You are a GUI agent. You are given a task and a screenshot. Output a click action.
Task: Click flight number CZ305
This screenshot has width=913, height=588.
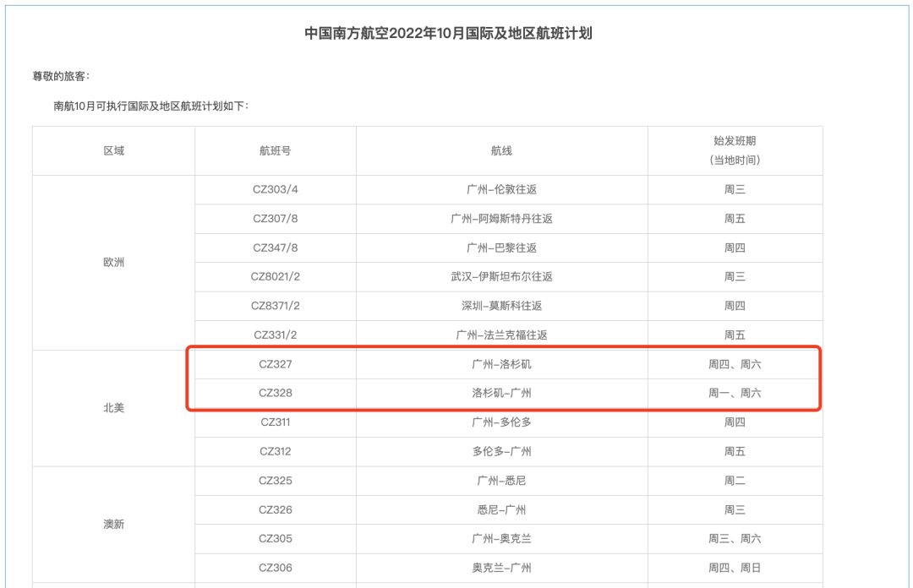(x=276, y=538)
